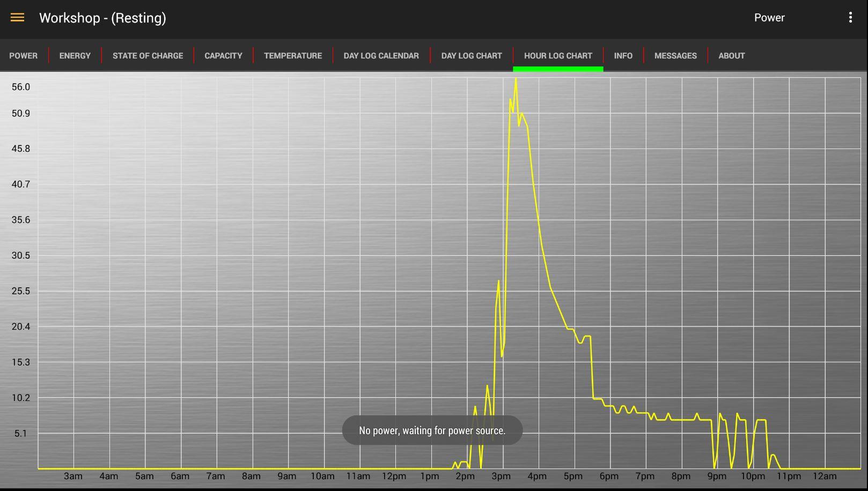Click the 56.0 y-axis label

pos(21,87)
